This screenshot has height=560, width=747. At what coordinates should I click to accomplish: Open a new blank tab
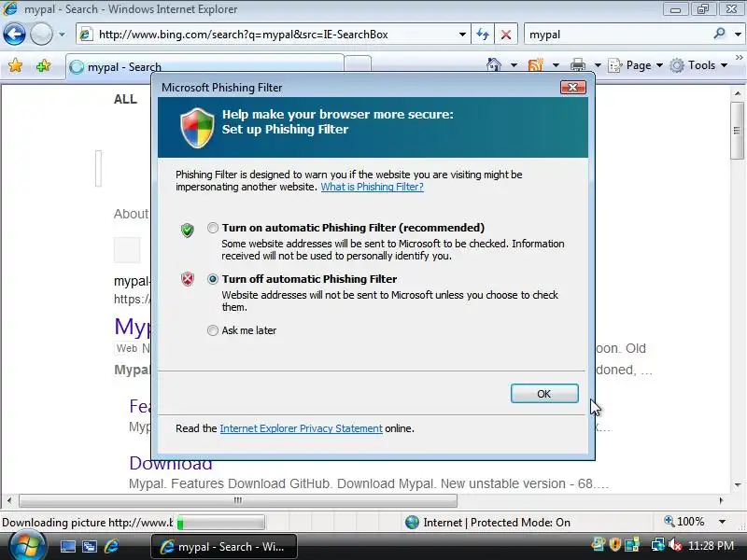coord(358,63)
